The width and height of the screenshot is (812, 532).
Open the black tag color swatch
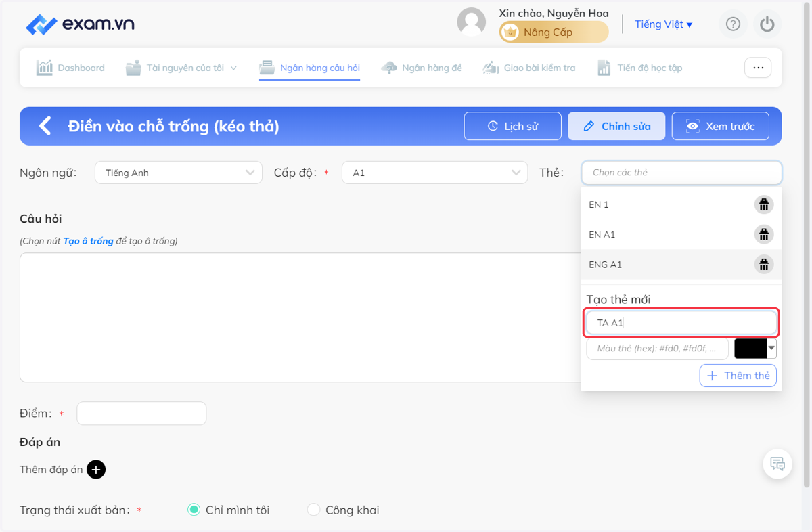[x=750, y=349]
